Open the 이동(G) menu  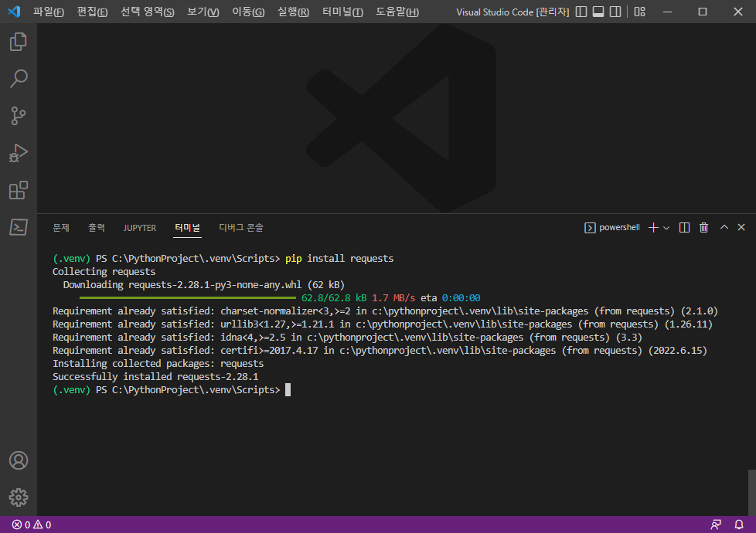coord(248,12)
